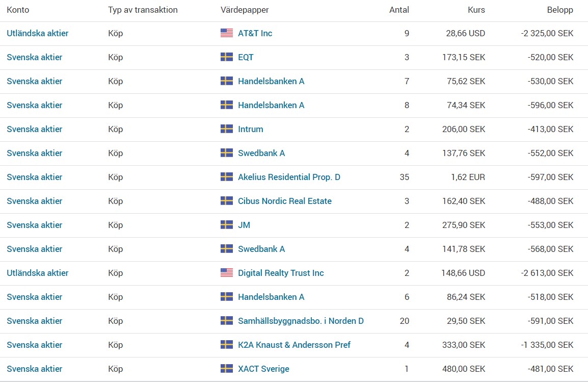Click the flag in the Handelsbanken A 74,34 SEK row
Screen dimensions: 588x382
click(227, 105)
